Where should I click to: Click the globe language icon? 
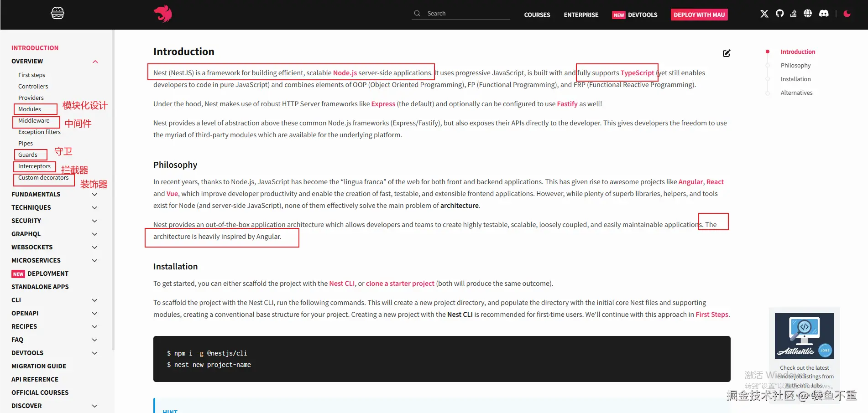pyautogui.click(x=808, y=13)
